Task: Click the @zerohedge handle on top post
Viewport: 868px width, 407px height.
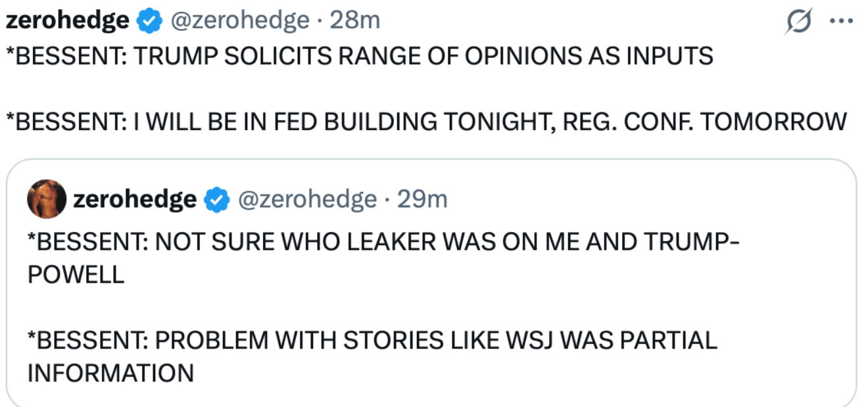Action: pos(239,21)
